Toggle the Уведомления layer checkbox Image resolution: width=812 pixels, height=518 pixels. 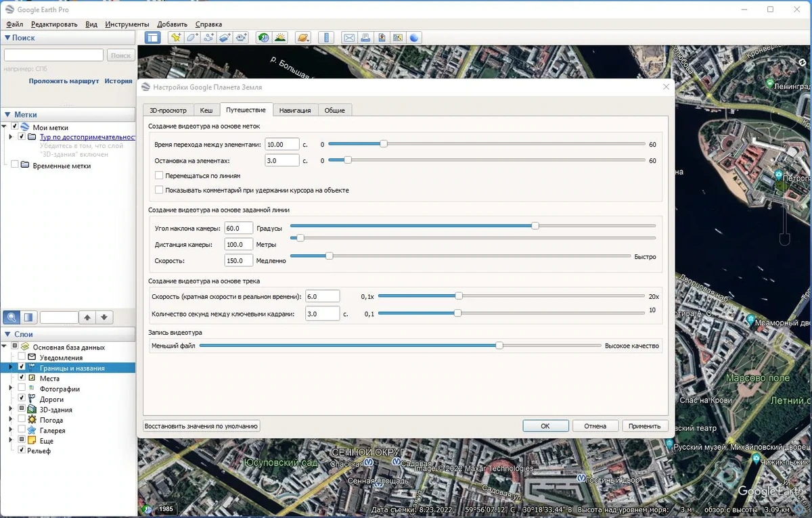pyautogui.click(x=22, y=357)
